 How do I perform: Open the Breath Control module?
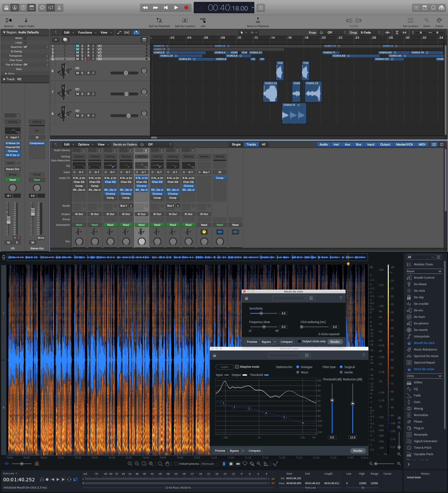point(424,278)
